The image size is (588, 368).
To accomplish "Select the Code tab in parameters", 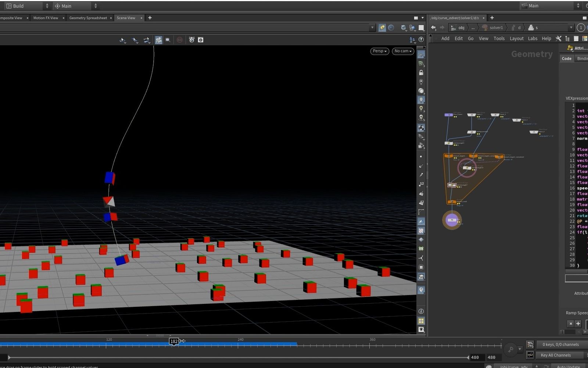I will click(567, 59).
